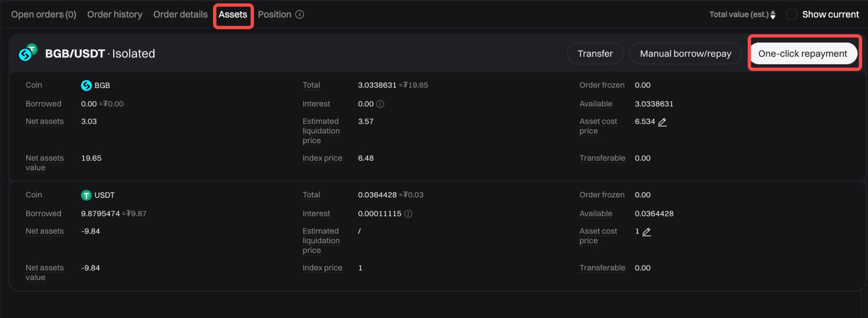Open the Open orders (0) tab
Screen dimensions: 868x318
click(x=44, y=14)
